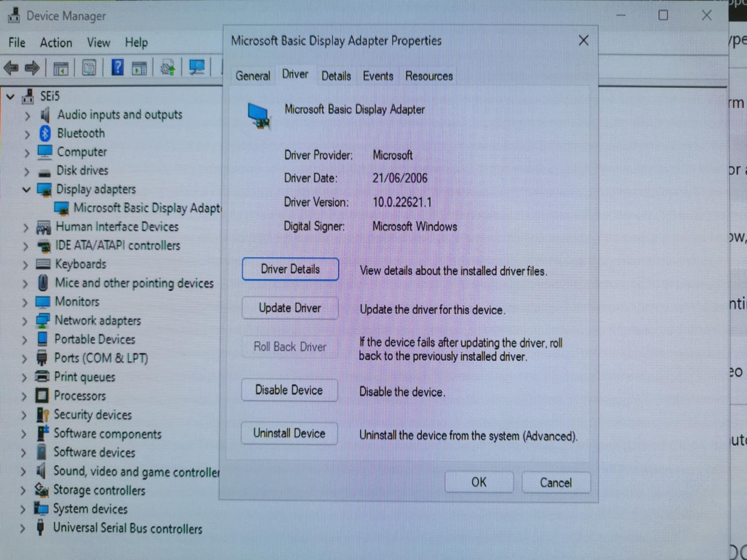Click the display adapter icon in Properties dialog

click(x=259, y=116)
